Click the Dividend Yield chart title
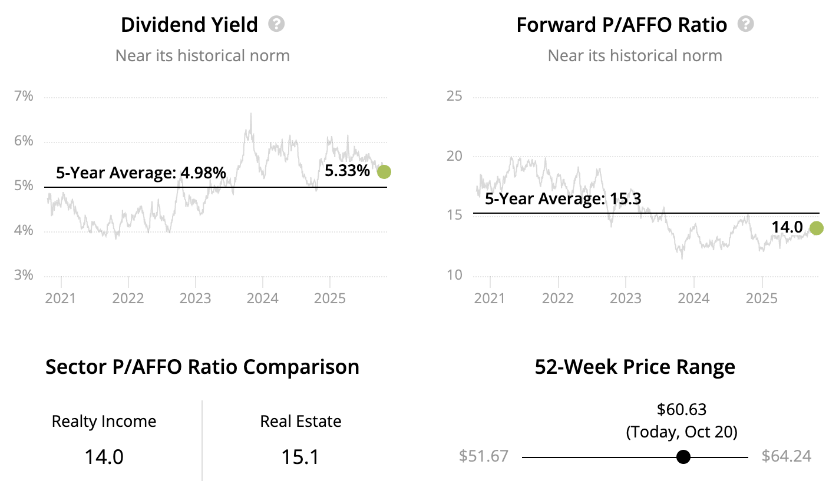The height and width of the screenshot is (504, 839). pyautogui.click(x=189, y=25)
